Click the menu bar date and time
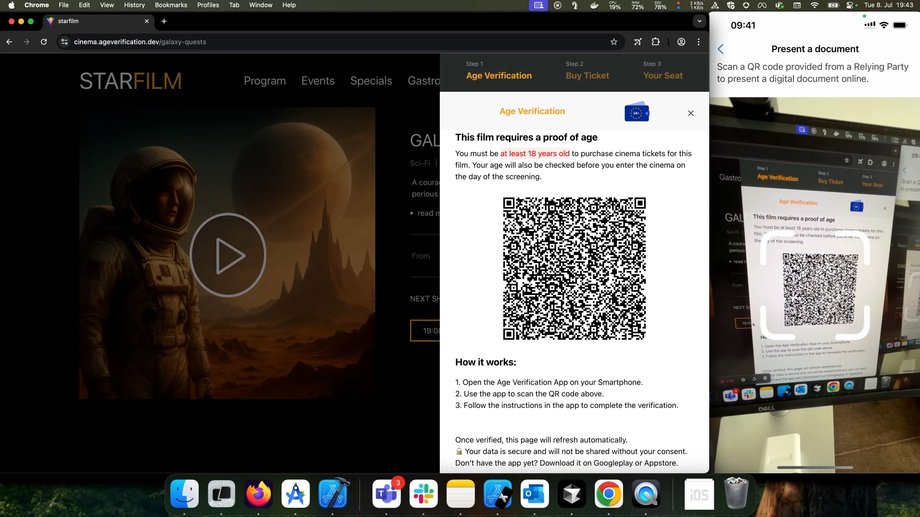 [x=888, y=5]
